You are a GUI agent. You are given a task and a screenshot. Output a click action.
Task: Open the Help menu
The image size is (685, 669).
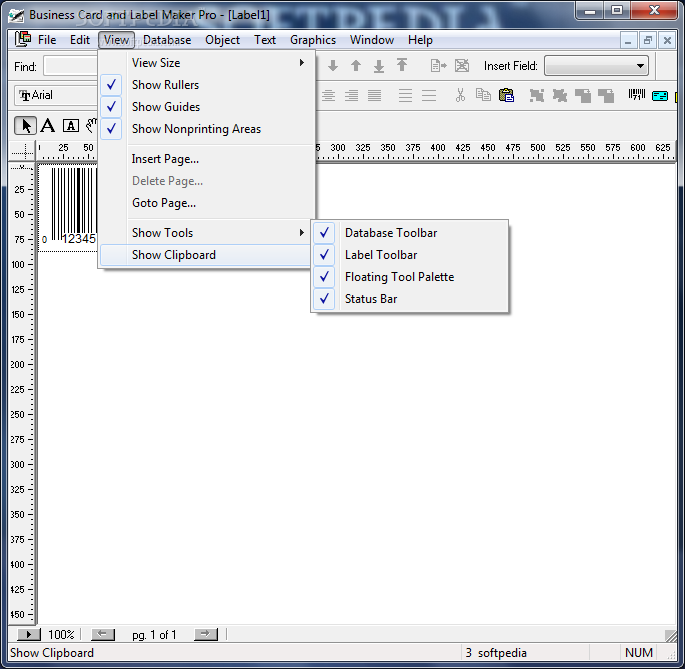click(x=420, y=40)
